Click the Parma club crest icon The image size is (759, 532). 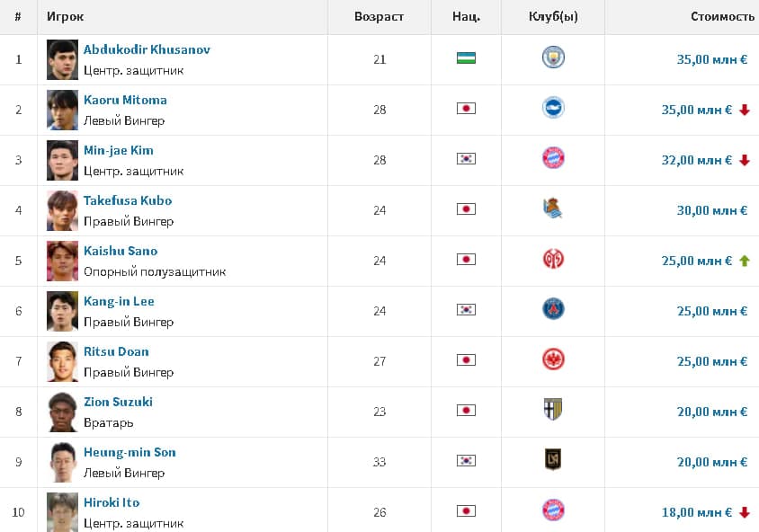pos(553,411)
